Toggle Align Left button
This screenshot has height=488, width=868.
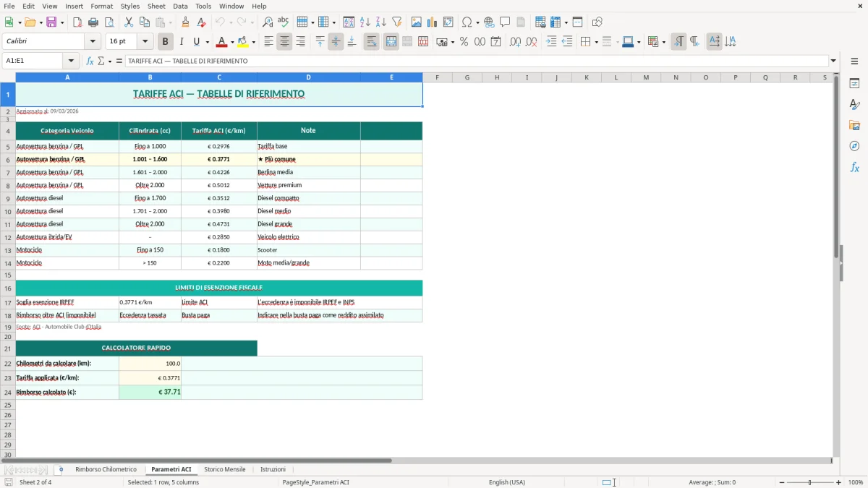click(269, 42)
